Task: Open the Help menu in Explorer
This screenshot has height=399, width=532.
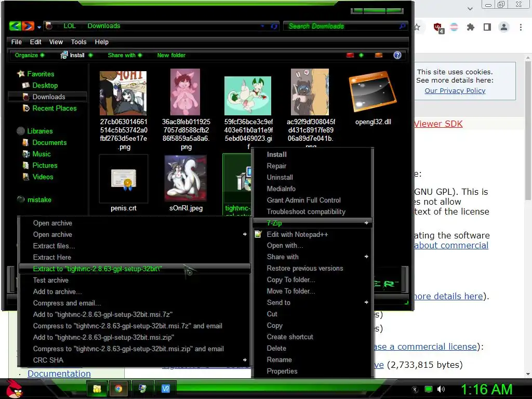Action: pos(101,42)
